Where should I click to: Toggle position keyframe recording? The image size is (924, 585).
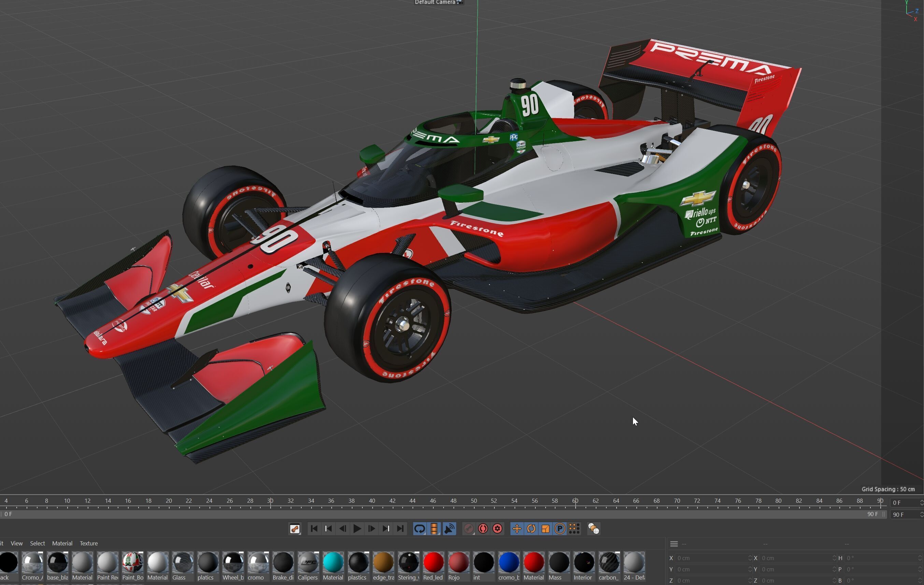pos(517,529)
